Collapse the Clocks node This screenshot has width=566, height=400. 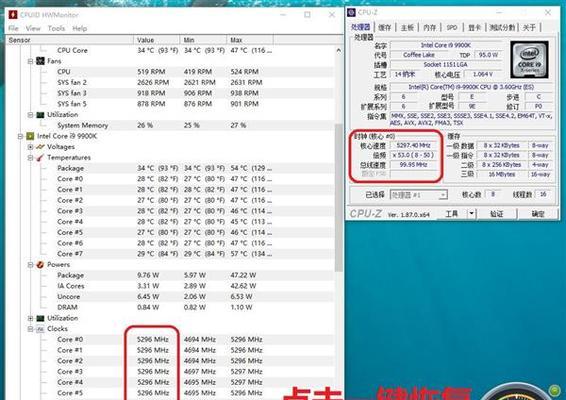(30, 329)
